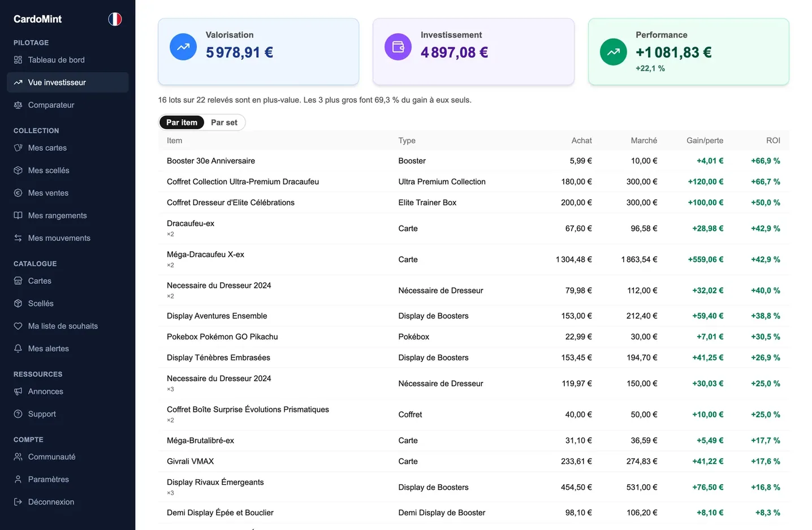Select the Display Aventures Ensemble row
This screenshot has height=530, width=812.
474,316
